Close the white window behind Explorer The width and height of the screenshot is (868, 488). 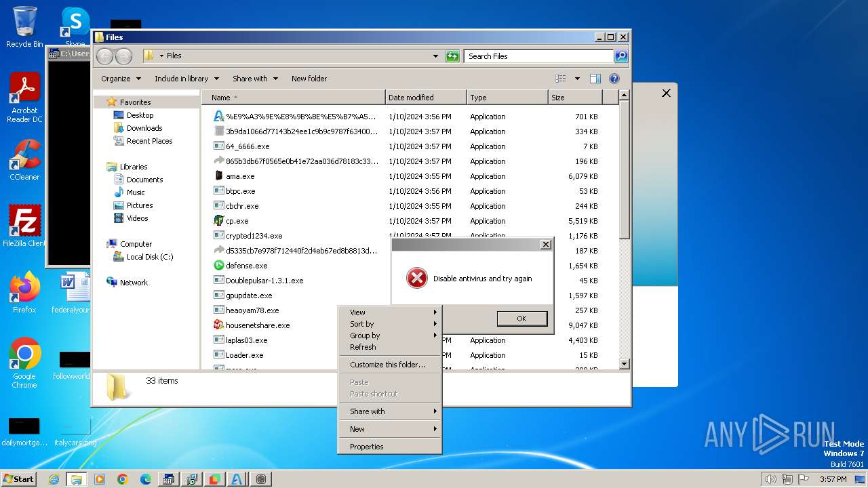pos(666,94)
